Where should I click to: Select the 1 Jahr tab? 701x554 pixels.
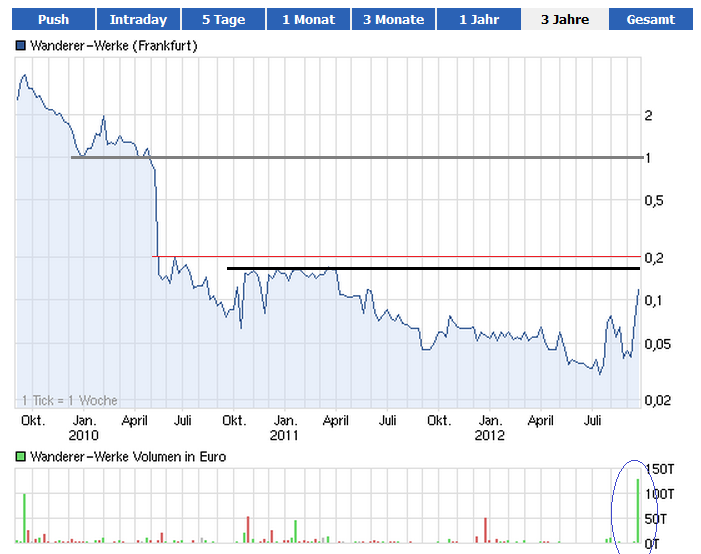tap(478, 19)
